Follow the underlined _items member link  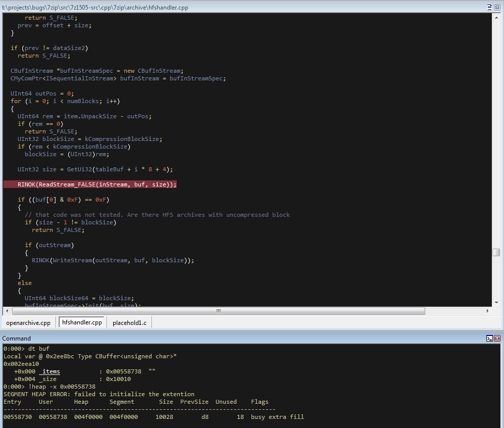click(x=49, y=371)
